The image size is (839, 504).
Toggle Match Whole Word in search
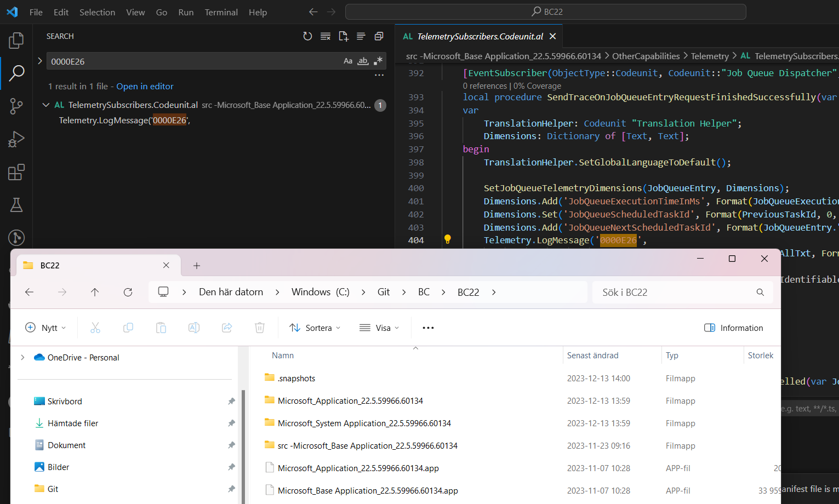[363, 61]
